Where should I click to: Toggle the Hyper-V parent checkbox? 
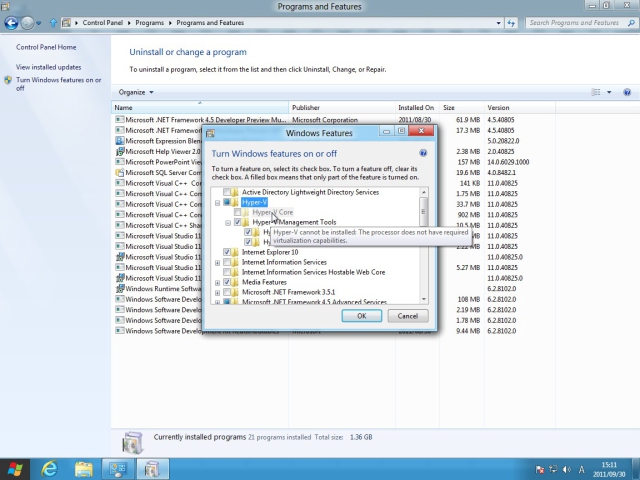pos(227,202)
